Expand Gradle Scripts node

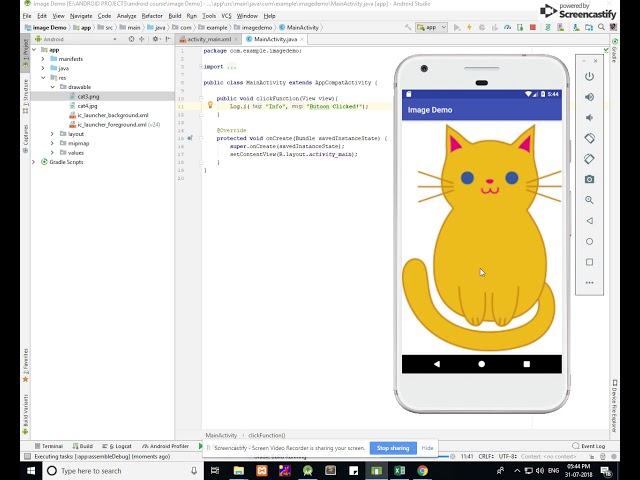point(33,162)
